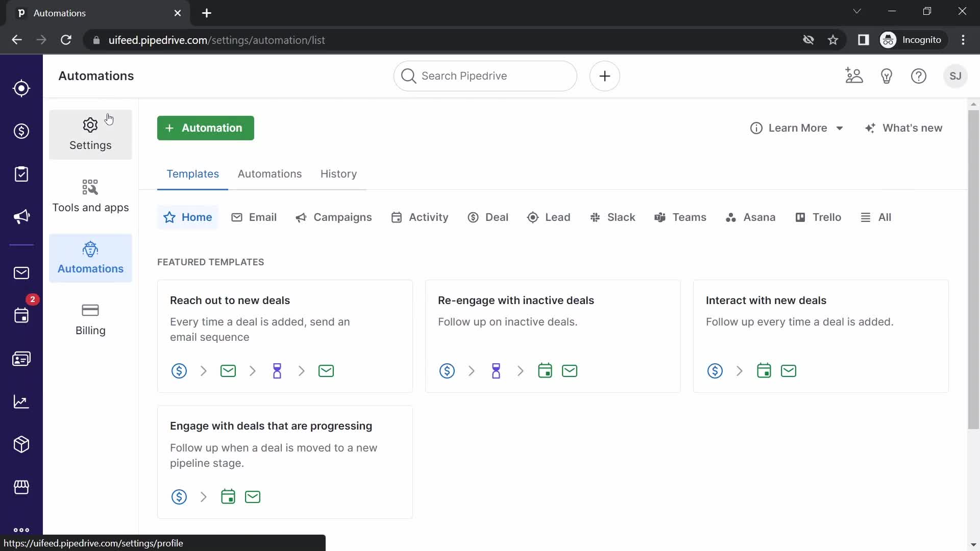This screenshot has height=551, width=980.
Task: Open browser side panel icon
Action: pos(863,40)
